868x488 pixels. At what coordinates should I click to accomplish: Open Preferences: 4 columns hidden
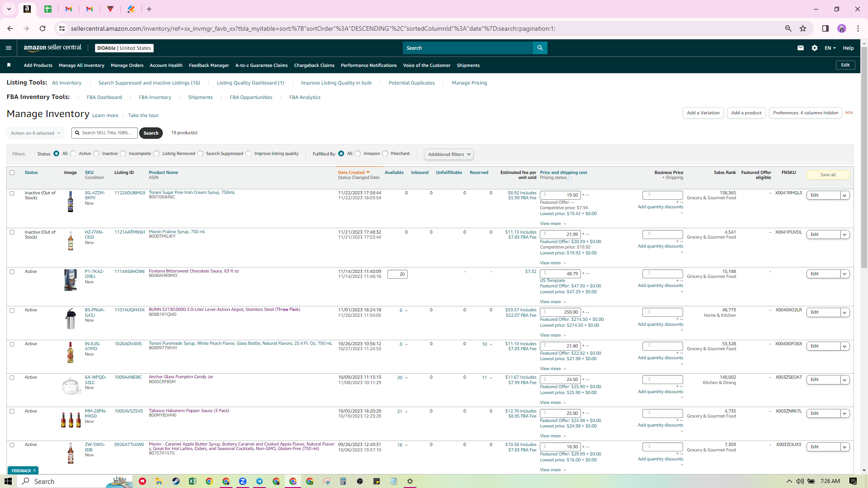click(x=805, y=113)
